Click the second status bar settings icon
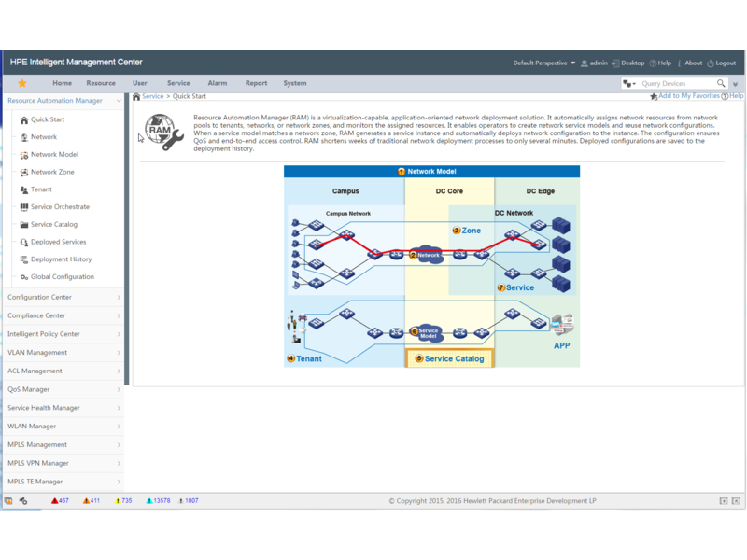The width and height of the screenshot is (747, 560). click(x=22, y=501)
